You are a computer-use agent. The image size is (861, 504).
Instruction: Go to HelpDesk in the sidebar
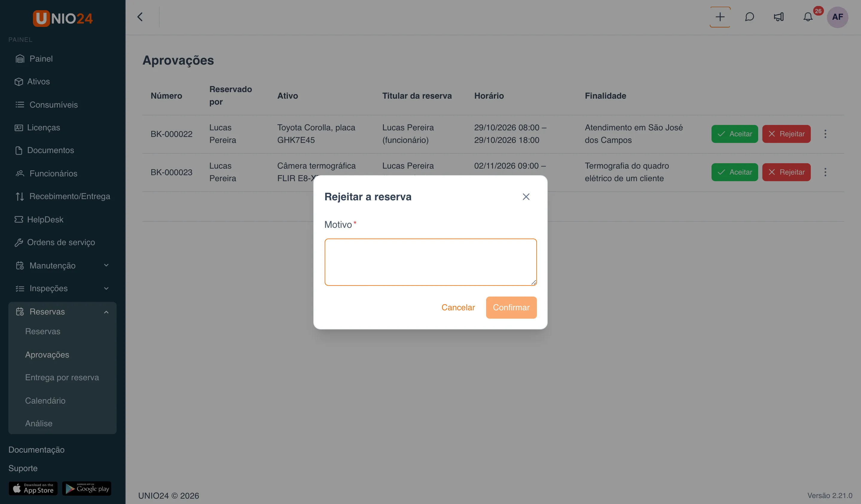coord(45,219)
